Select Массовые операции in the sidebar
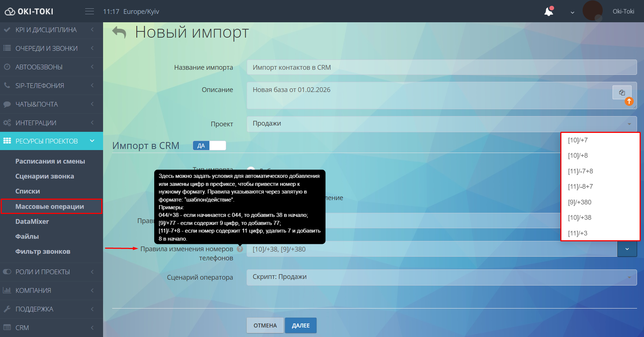This screenshot has width=644, height=337. tap(49, 206)
